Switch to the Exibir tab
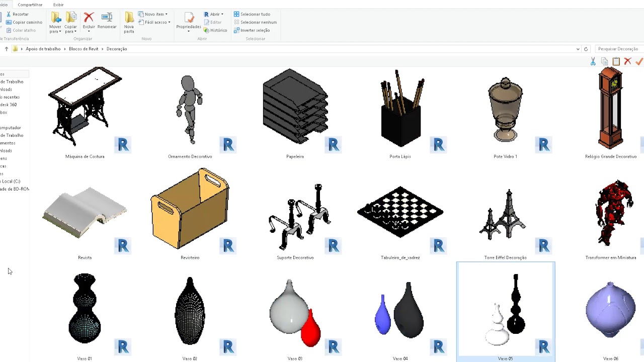The image size is (644, 362). [x=58, y=5]
